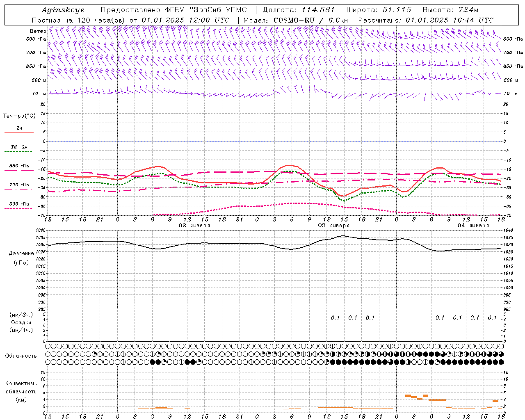The image size is (525, 420).
Task: Click the 'Td 2м' dew point legend label
Action: [x=19, y=147]
